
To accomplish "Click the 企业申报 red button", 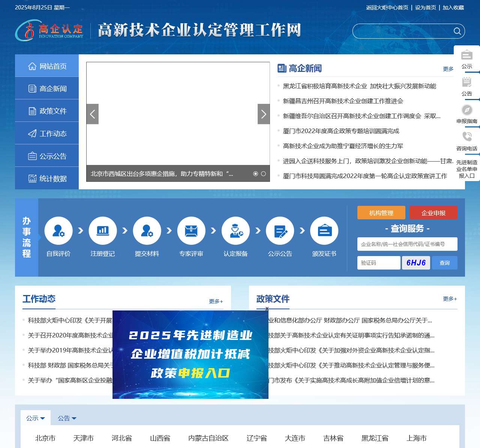I will click(433, 213).
